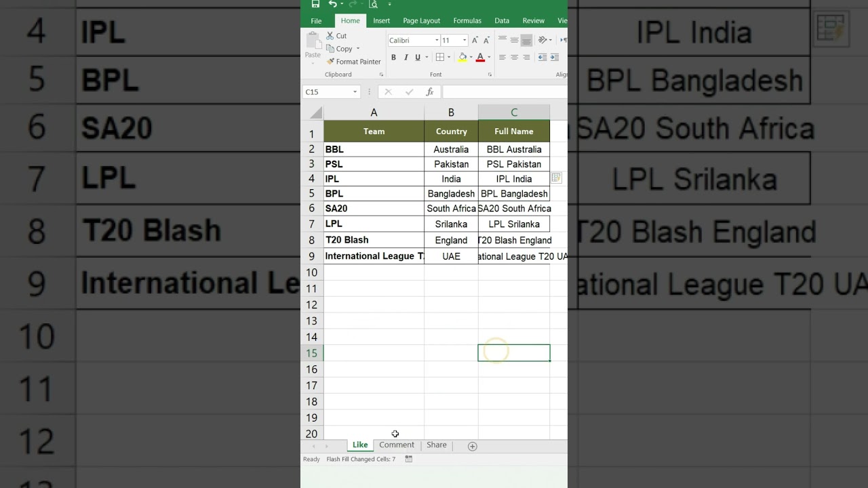
Task: Open Clipboard group dialog launcher
Action: click(x=381, y=75)
